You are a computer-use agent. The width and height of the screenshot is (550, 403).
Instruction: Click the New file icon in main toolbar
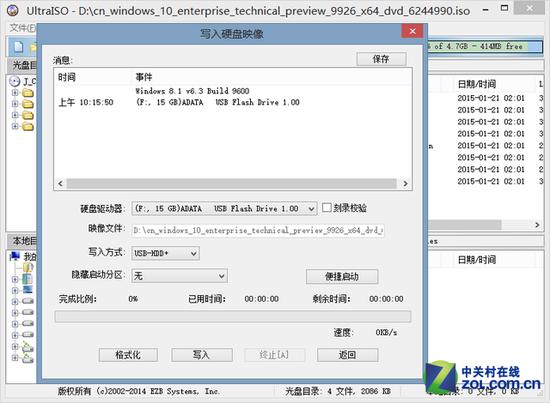18,46
